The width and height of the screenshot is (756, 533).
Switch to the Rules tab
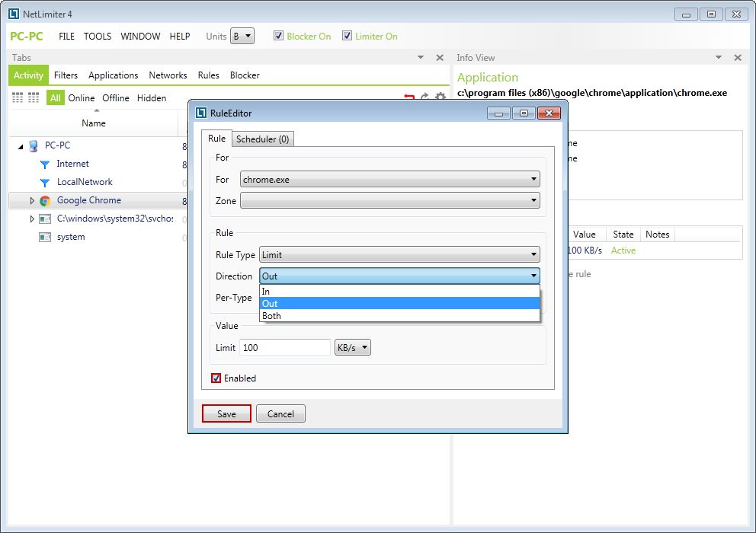(208, 75)
